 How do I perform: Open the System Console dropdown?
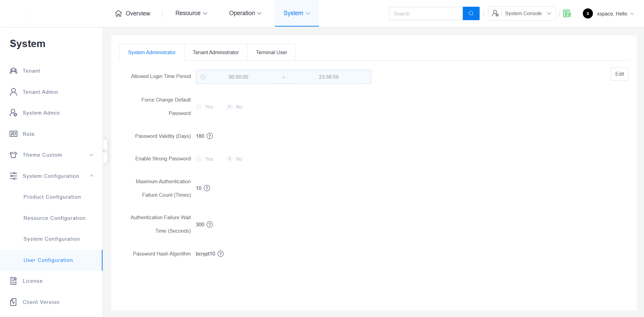click(522, 13)
